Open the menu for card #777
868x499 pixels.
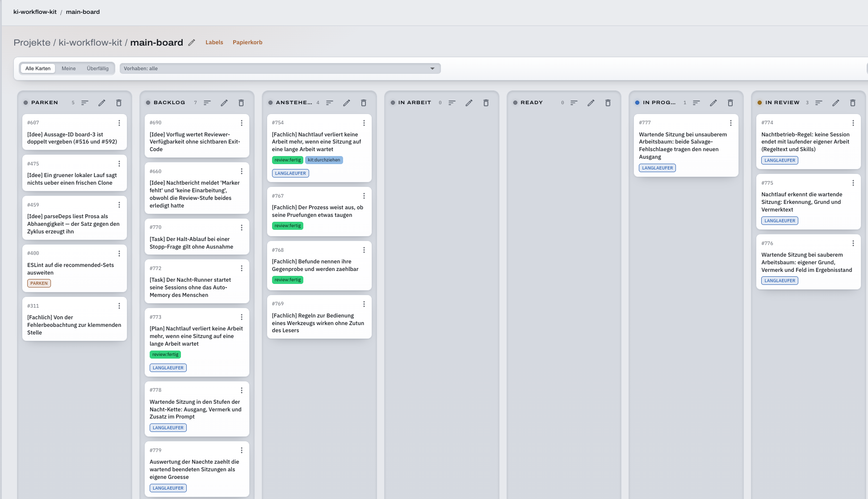(x=731, y=123)
